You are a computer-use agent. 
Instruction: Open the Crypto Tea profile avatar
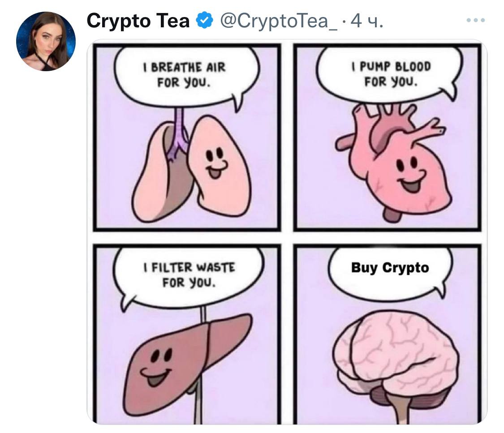tap(46, 42)
